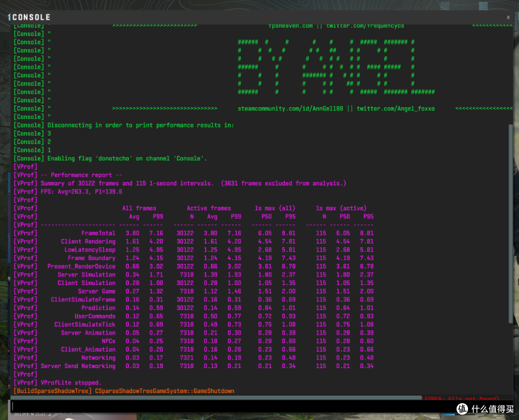Image resolution: width=519 pixels, height=420 pixels.
Task: Click the 'All frames' column header
Action: (x=139, y=208)
